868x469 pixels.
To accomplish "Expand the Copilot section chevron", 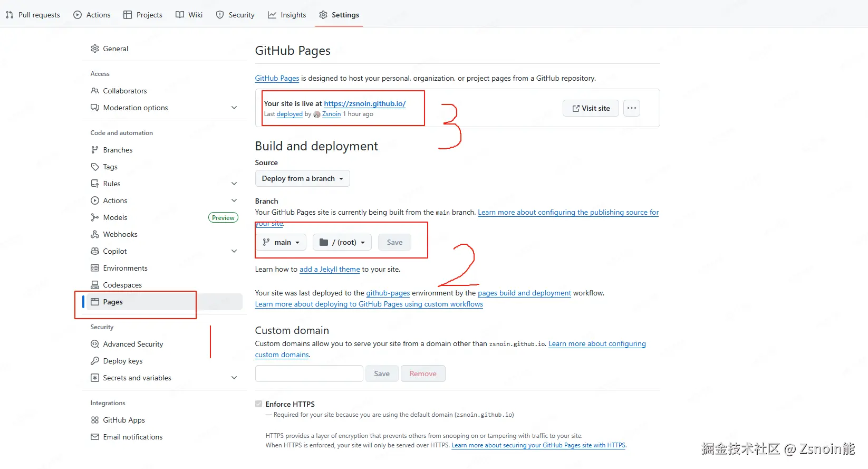I will pos(234,251).
